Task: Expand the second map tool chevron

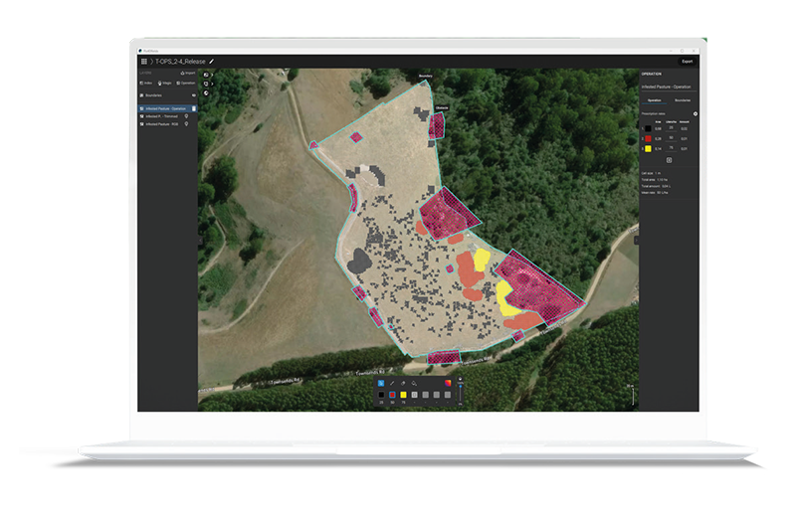Action: [x=212, y=84]
